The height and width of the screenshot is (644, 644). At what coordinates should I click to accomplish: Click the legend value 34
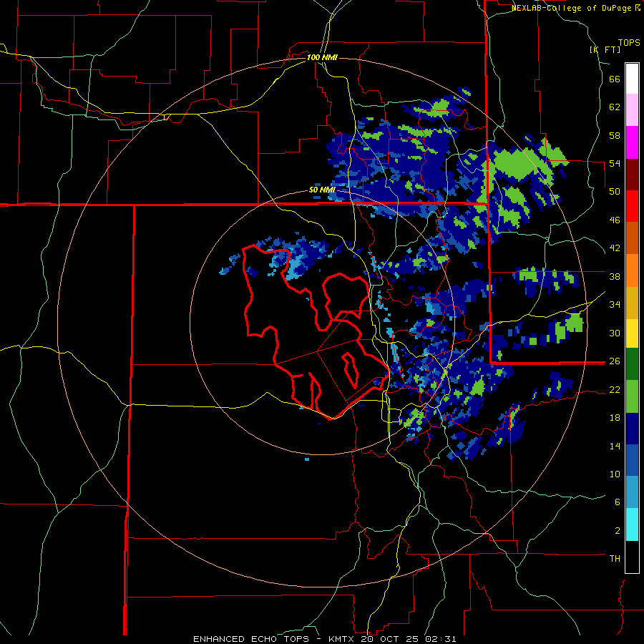coord(615,305)
